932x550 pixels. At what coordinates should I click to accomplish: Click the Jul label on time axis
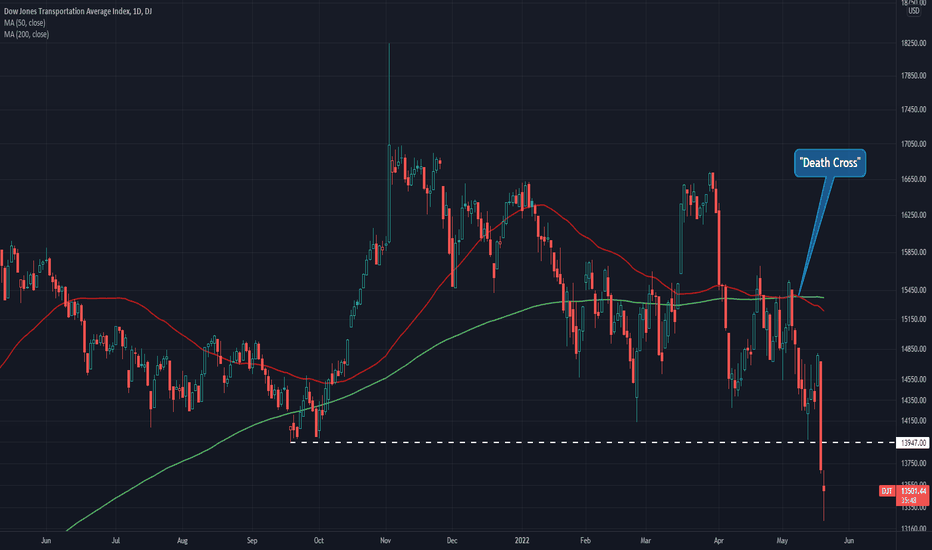pos(116,540)
